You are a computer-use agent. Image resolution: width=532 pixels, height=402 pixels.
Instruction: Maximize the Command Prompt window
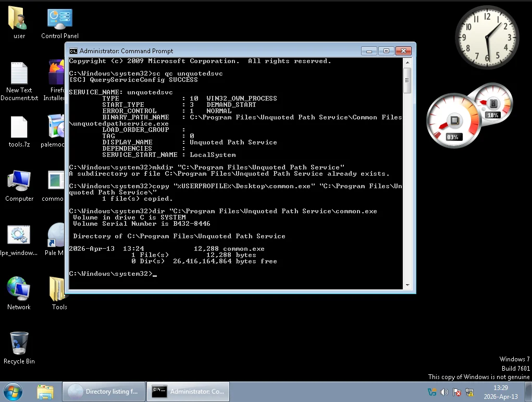(386, 51)
